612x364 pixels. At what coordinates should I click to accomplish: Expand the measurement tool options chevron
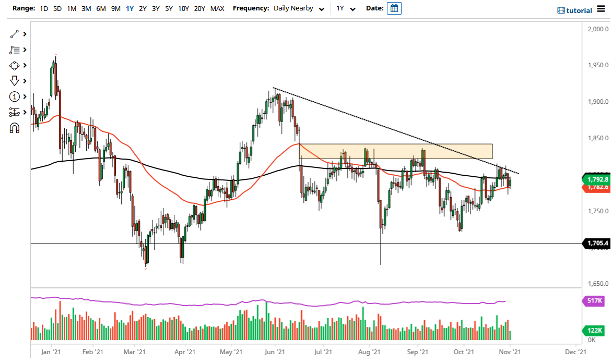[25, 112]
